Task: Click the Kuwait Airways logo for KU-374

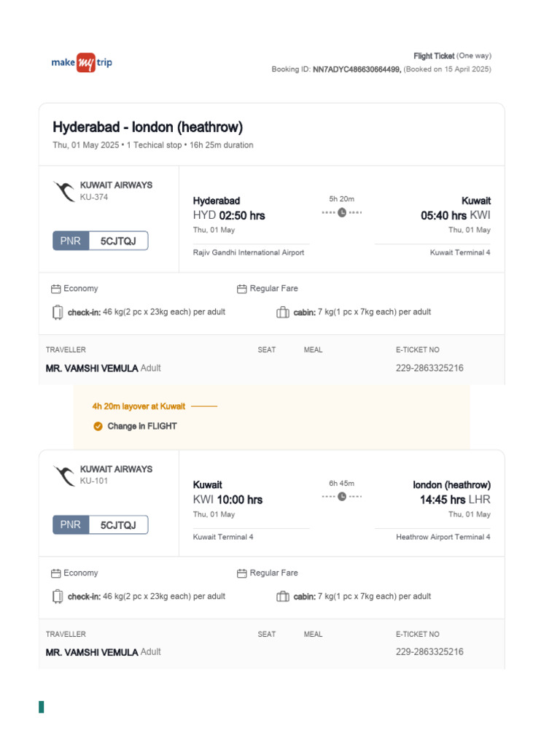Action: (x=64, y=192)
